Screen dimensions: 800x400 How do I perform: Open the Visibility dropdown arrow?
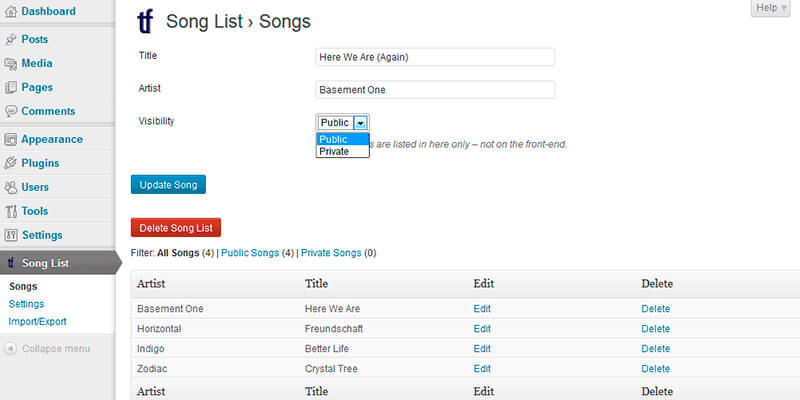(x=360, y=123)
